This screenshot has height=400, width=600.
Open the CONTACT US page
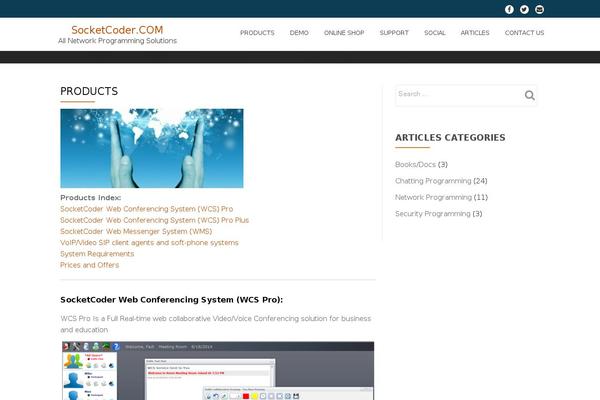524,33
